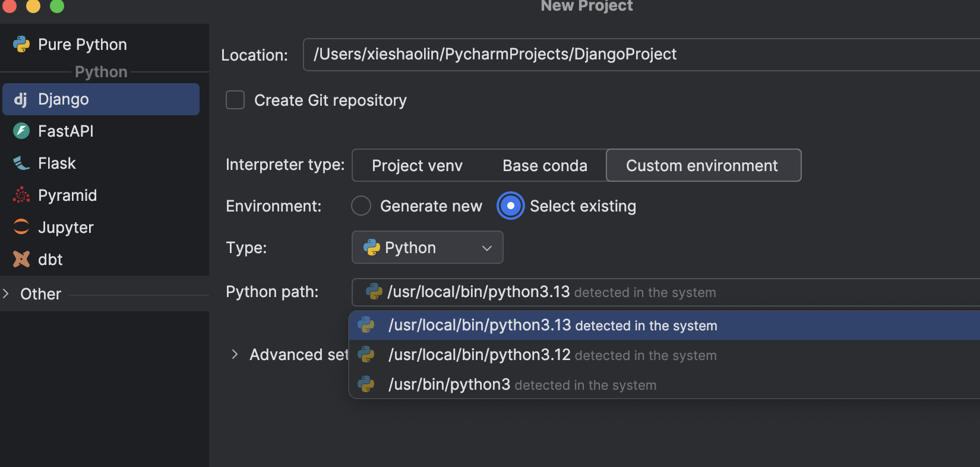Click python3.13 list item's Python icon
Image resolution: width=980 pixels, height=467 pixels.
point(366,325)
